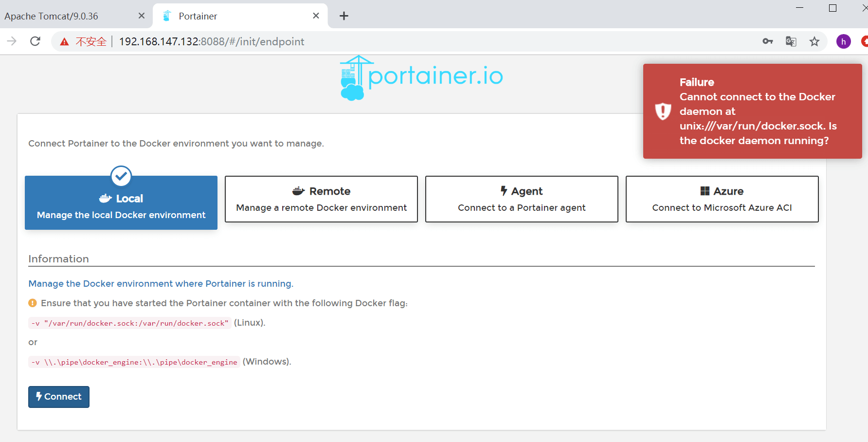The height and width of the screenshot is (442, 868).
Task: Click the Linux docker.sock flag code
Action: tap(129, 323)
